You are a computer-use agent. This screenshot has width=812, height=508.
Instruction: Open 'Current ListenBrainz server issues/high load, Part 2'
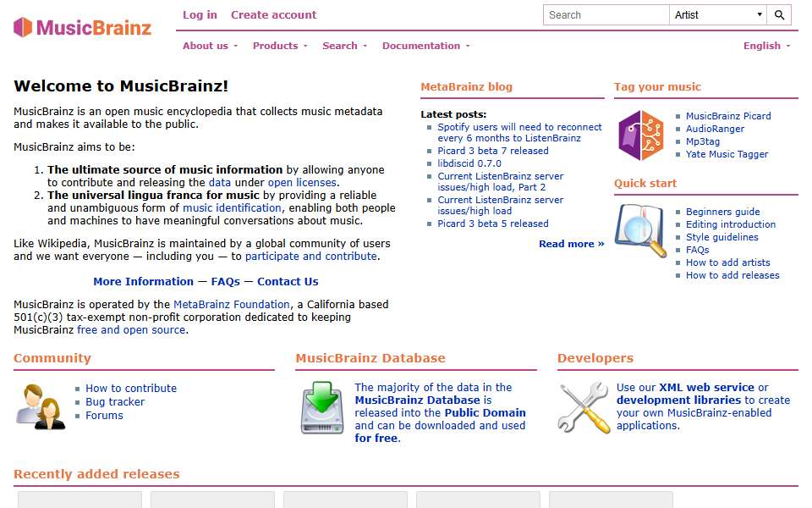coord(500,181)
